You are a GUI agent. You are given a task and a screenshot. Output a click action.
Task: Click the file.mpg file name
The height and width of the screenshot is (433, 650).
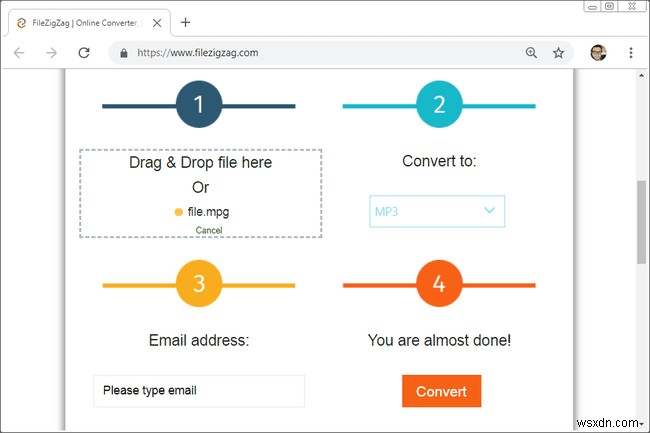pos(209,212)
